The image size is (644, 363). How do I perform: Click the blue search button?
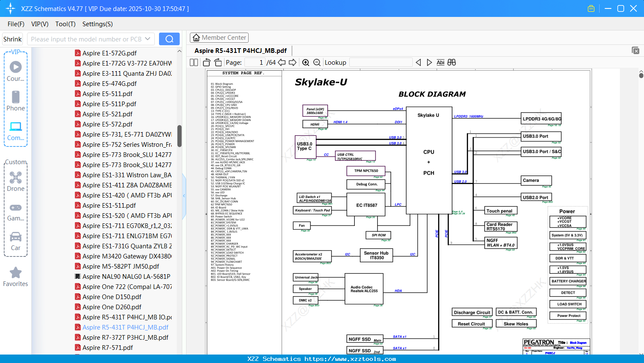tap(169, 39)
